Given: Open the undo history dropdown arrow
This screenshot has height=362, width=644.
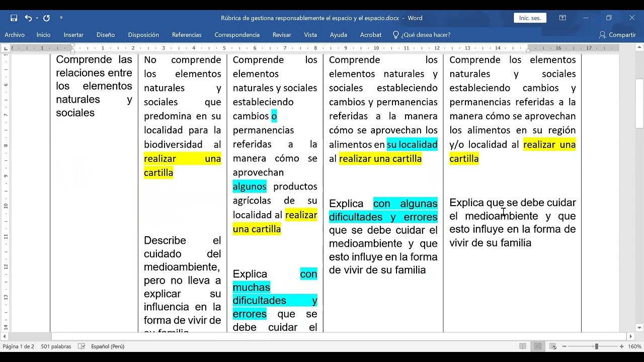Looking at the screenshot, I should 37,18.
